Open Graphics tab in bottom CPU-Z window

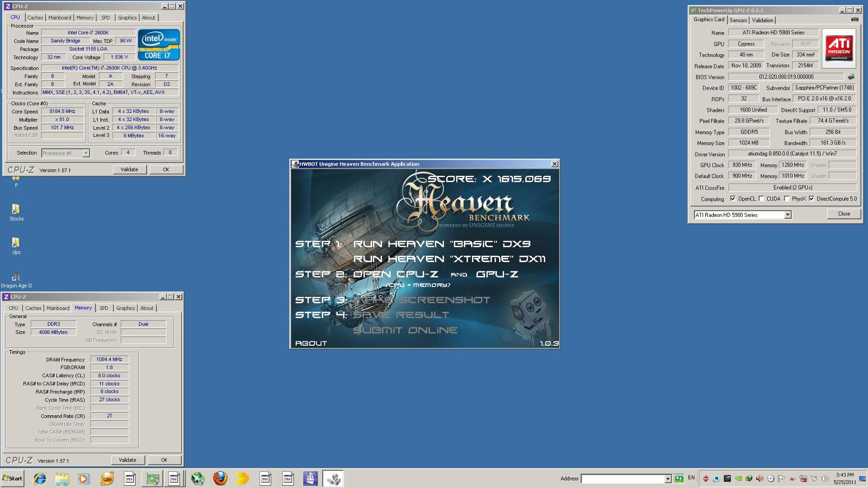(x=125, y=308)
